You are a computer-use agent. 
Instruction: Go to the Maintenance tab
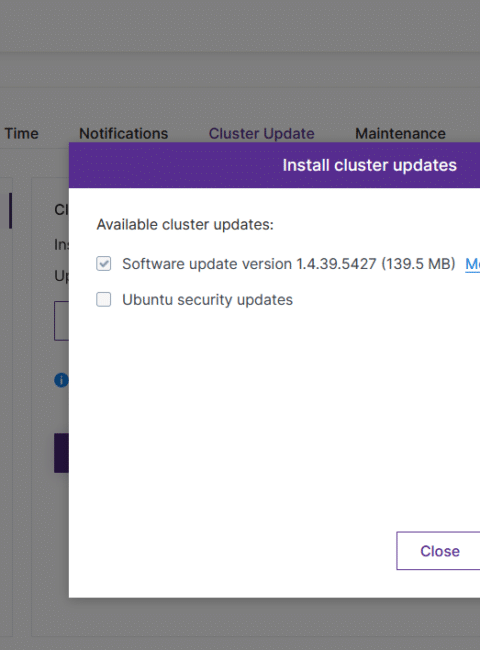(x=400, y=133)
